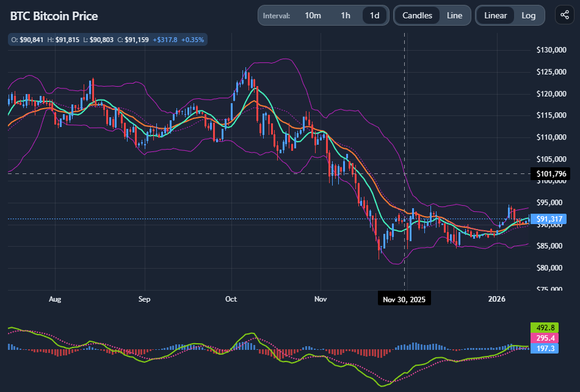This screenshot has height=392, width=580.
Task: Click the blue 197.3 histogram value badge
Action: coord(544,349)
